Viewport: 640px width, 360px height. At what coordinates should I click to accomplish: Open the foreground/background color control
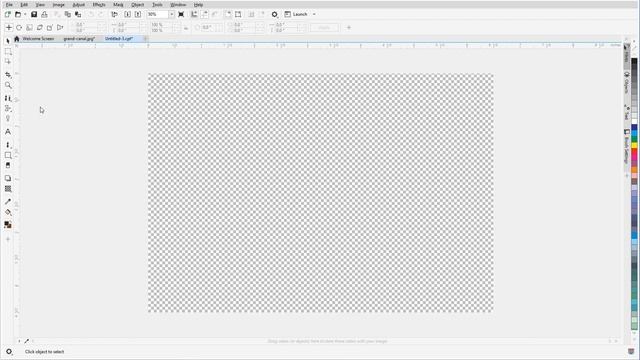tap(8, 225)
